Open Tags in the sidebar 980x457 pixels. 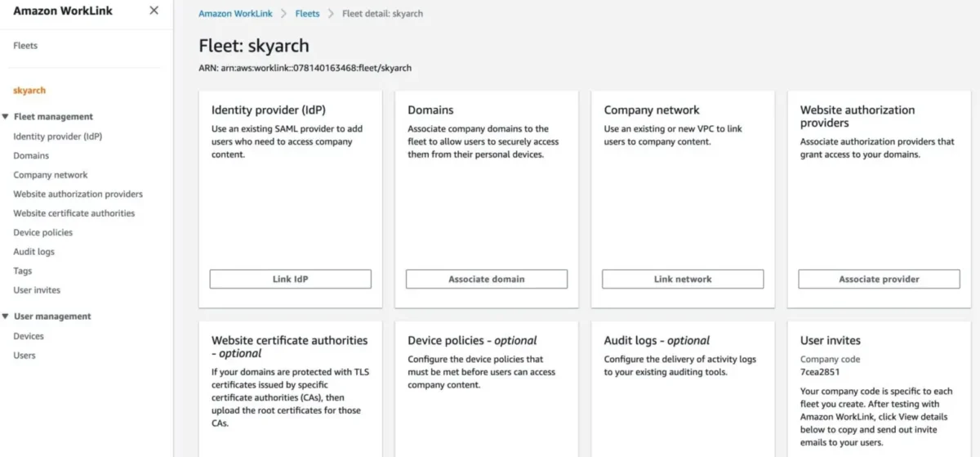click(23, 271)
